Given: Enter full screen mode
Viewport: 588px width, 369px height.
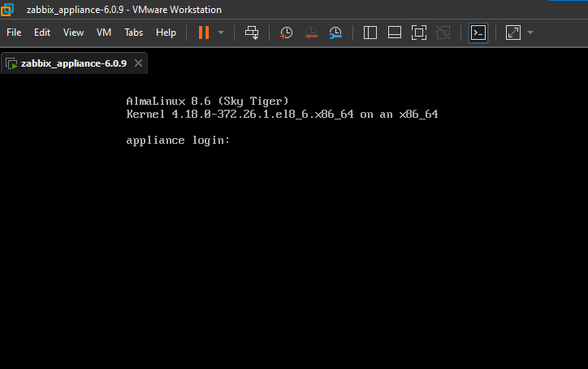Looking at the screenshot, I should click(419, 33).
